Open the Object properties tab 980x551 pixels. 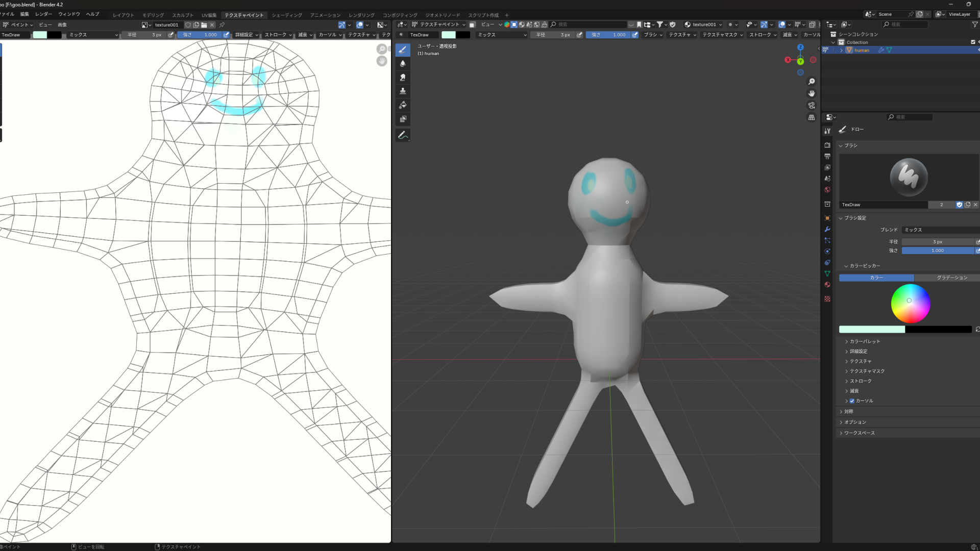(x=827, y=218)
